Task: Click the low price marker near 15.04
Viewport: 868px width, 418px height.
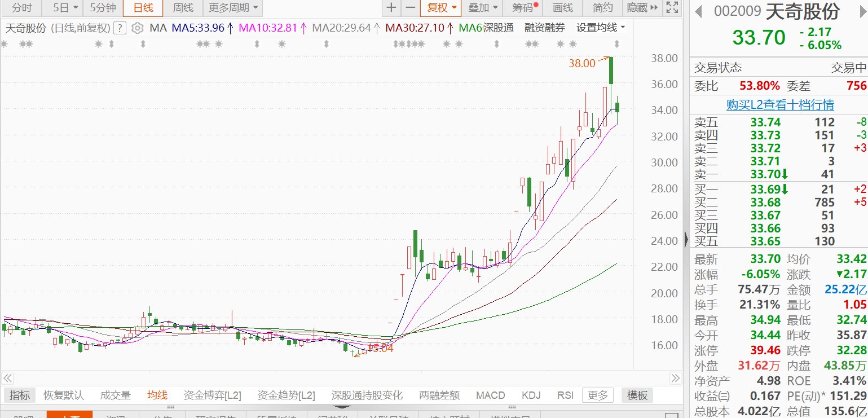Action: click(x=380, y=348)
